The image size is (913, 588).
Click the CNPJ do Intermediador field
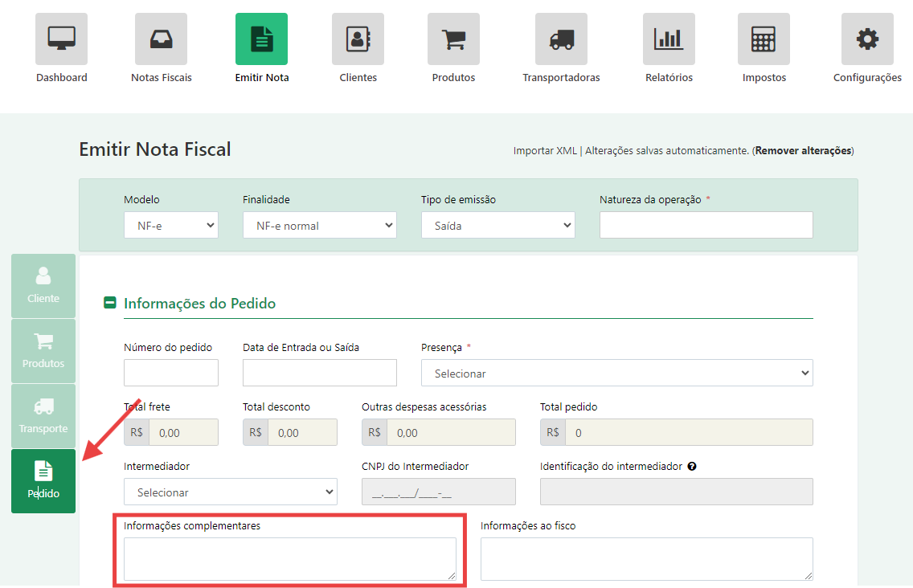(x=439, y=492)
